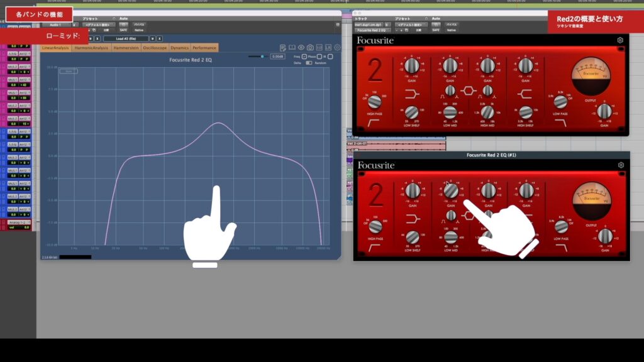Click the High Shelf gain knob on upper plugin
This screenshot has width=644, height=362.
click(525, 65)
